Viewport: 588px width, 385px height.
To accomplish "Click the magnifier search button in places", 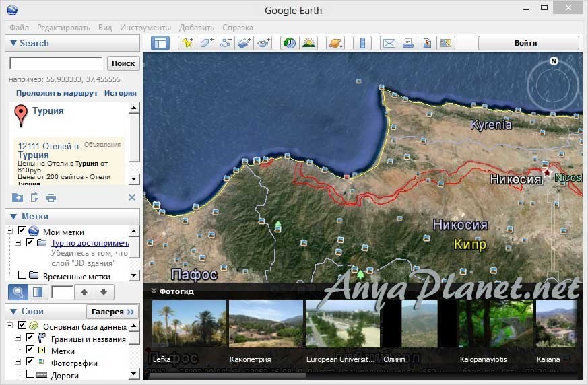I will [x=18, y=291].
